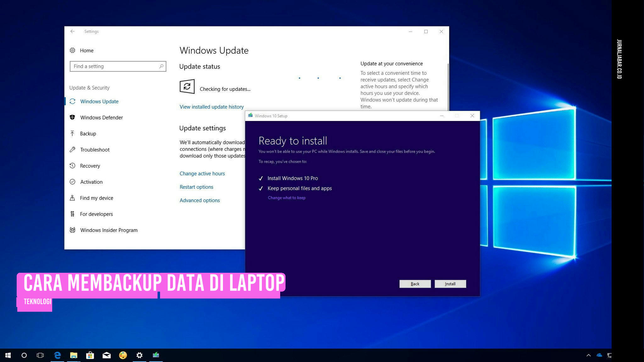
Task: Click 'Keep personal files and apps' text
Action: (300, 188)
